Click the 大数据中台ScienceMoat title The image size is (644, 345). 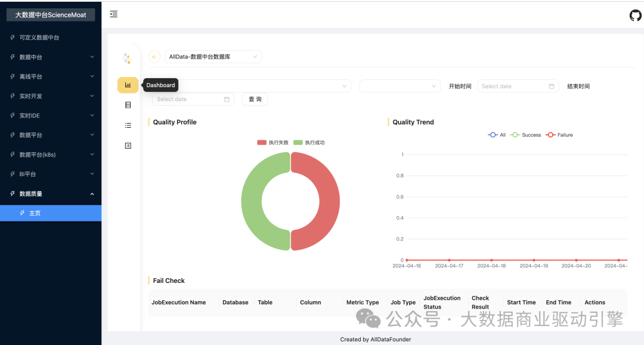[x=51, y=15]
